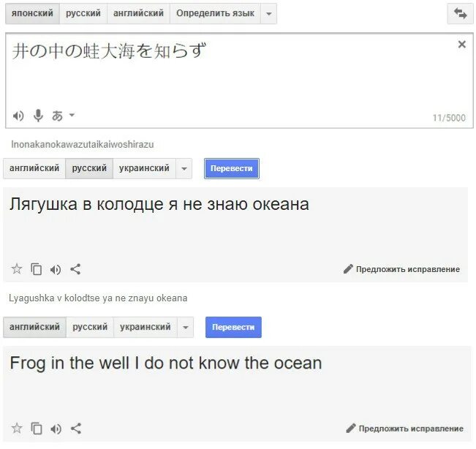Choose Определить язык to detect language

[215, 13]
